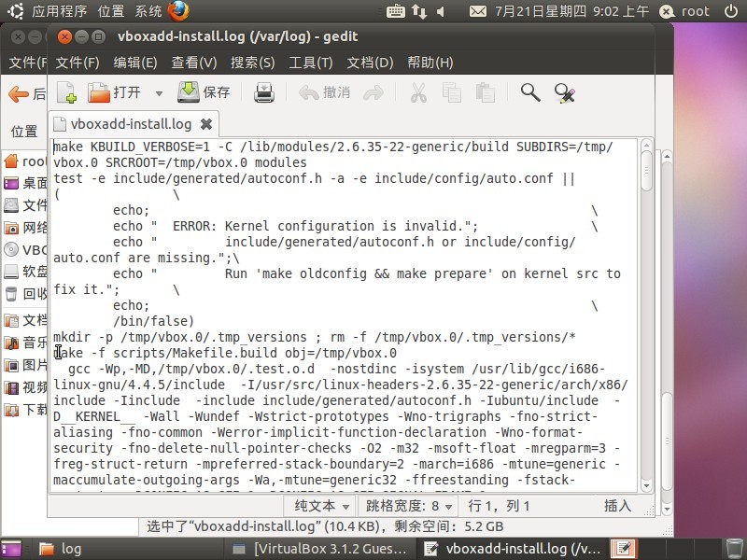Open the power shutdown menu
The image size is (747, 560).
tap(731, 11)
